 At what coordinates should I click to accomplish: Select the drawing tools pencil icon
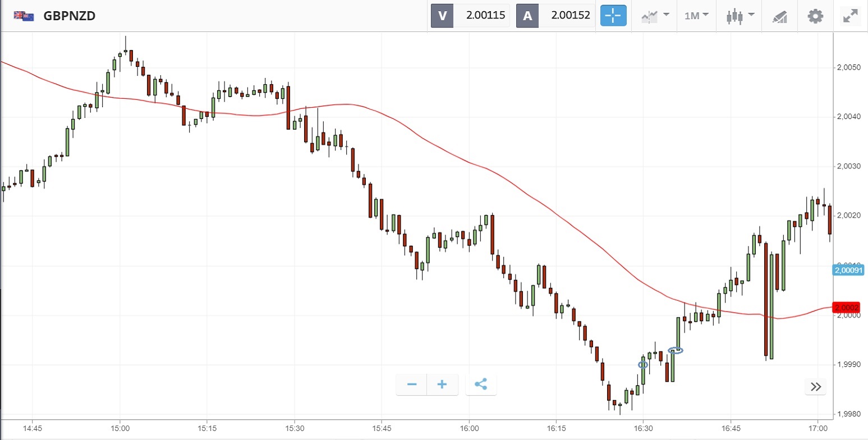coord(780,16)
